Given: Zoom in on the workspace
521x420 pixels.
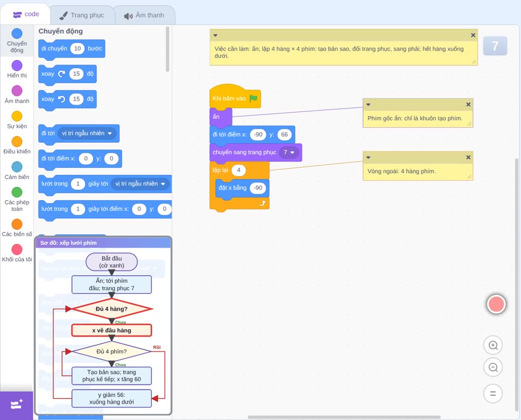Looking at the screenshot, I should (493, 345).
